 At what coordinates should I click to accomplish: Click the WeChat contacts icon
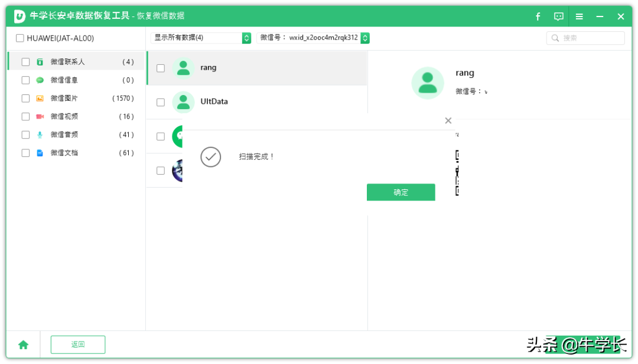pos(40,62)
